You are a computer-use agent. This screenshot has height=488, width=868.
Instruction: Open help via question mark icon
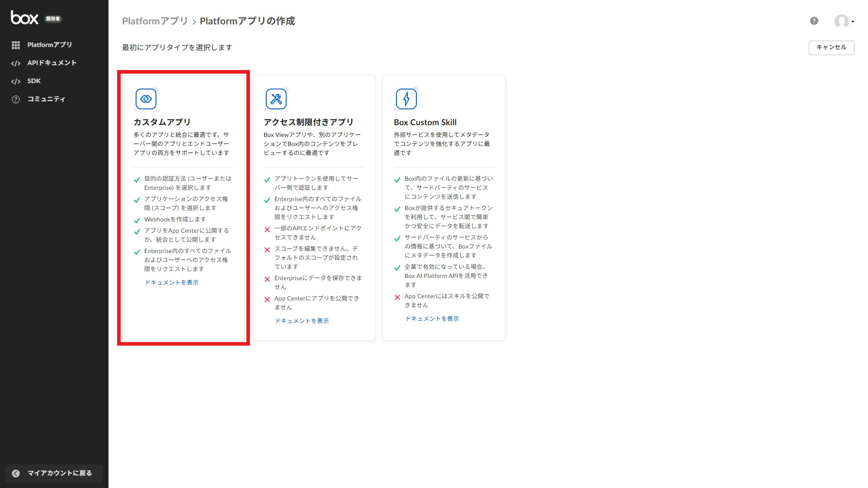point(814,21)
